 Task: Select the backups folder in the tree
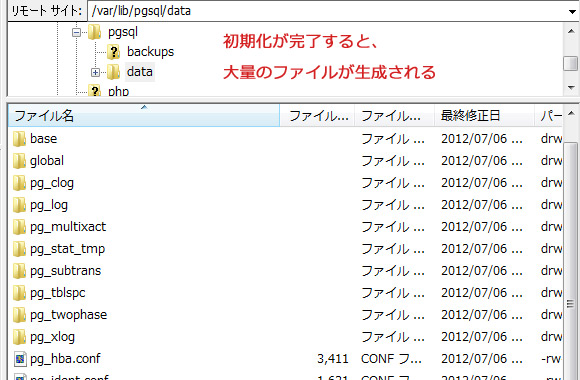150,52
